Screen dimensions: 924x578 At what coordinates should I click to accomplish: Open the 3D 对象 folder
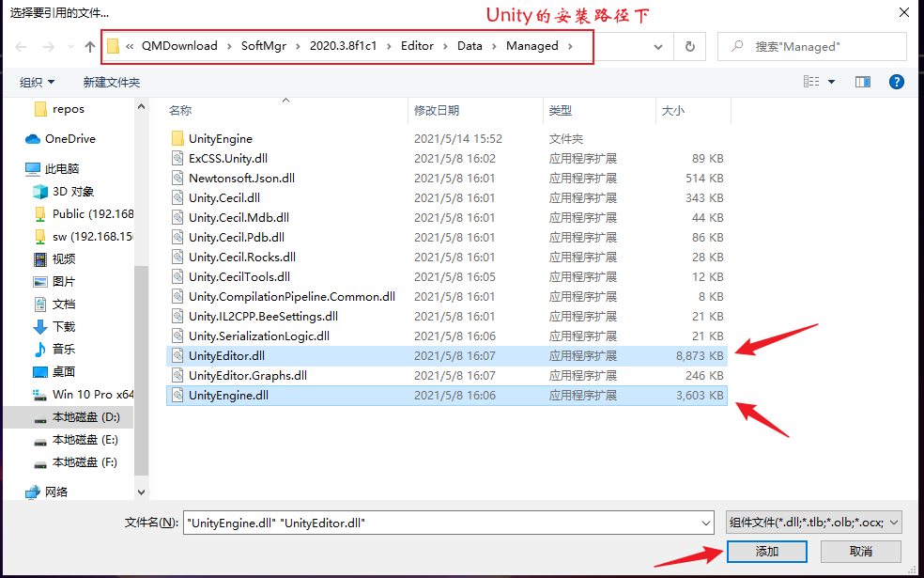64,192
